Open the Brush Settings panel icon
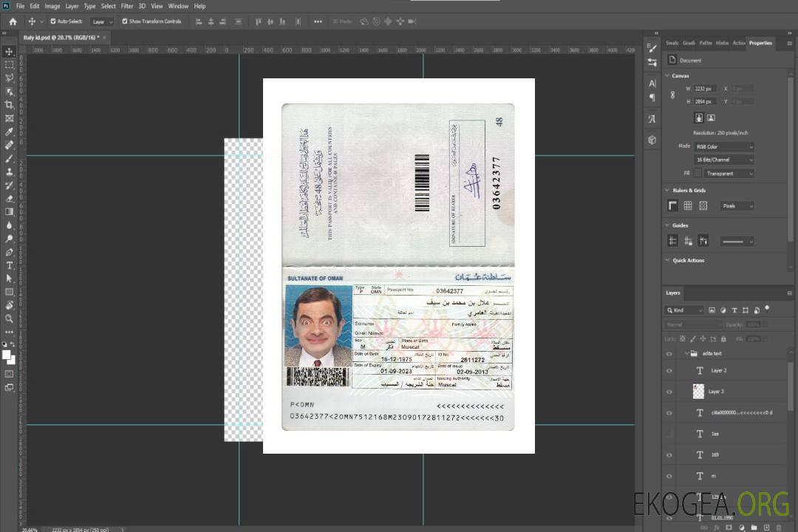This screenshot has height=532, width=798. coord(652,48)
